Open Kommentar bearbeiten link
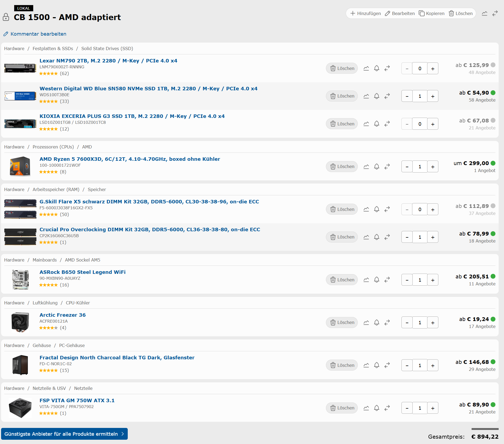Image resolution: width=504 pixels, height=444 pixels. [35, 34]
